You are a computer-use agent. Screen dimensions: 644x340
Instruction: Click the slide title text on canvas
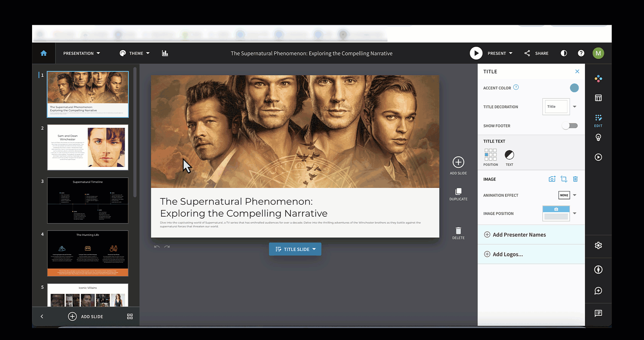[244, 207]
